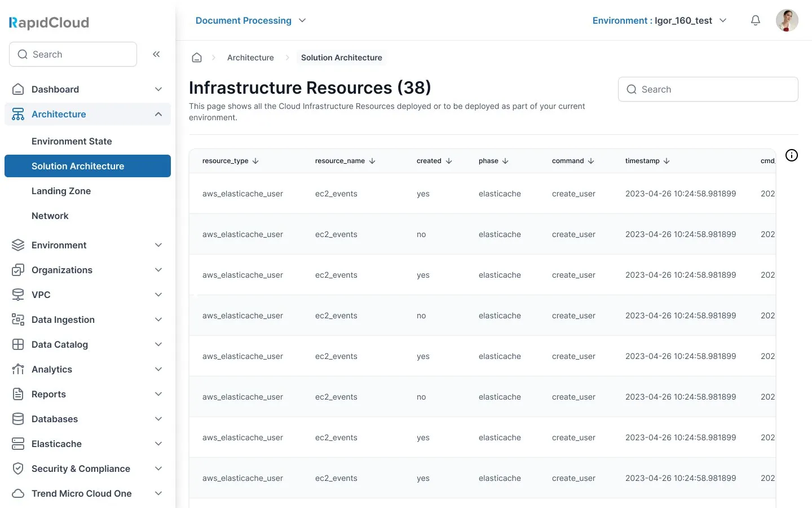This screenshot has height=508, width=812.
Task: Click 'aws_elasticache_user' in first table row
Action: tap(242, 194)
